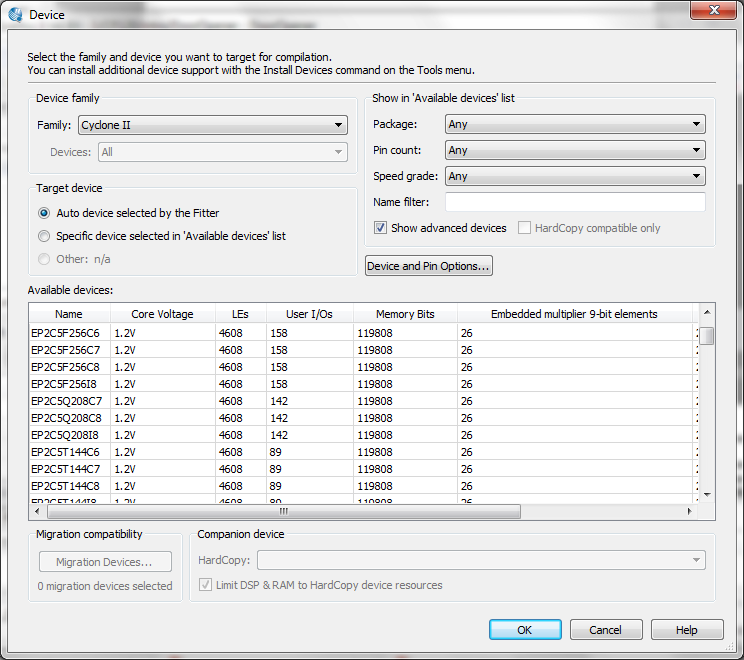The width and height of the screenshot is (744, 660).
Task: Sort by the Core Voltage column header
Action: tap(163, 314)
